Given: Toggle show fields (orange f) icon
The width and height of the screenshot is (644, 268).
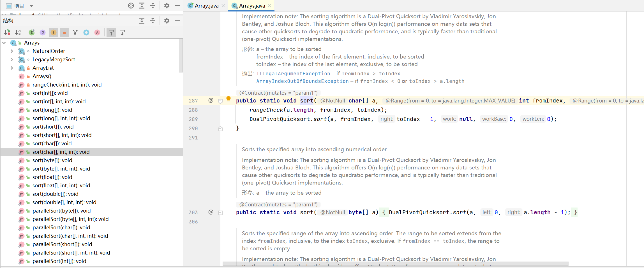Looking at the screenshot, I should point(53,32).
